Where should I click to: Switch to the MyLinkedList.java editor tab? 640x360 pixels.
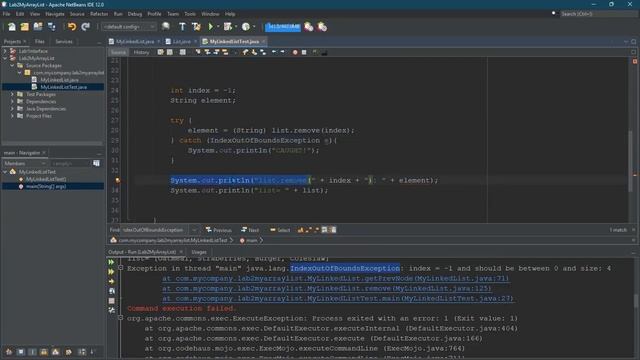click(x=135, y=42)
